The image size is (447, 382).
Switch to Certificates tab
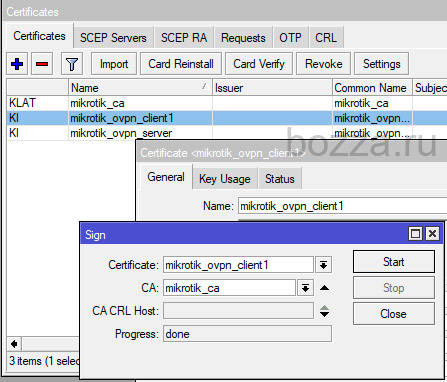point(39,36)
